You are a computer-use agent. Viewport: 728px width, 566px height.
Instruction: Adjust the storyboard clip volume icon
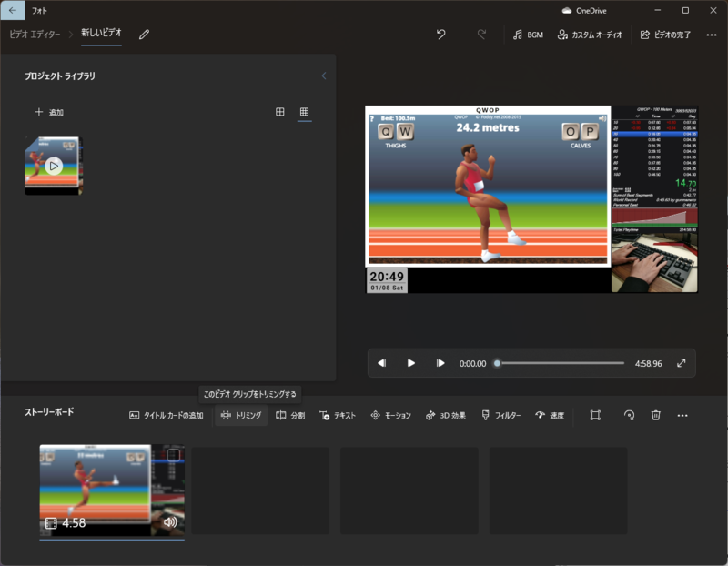(170, 522)
